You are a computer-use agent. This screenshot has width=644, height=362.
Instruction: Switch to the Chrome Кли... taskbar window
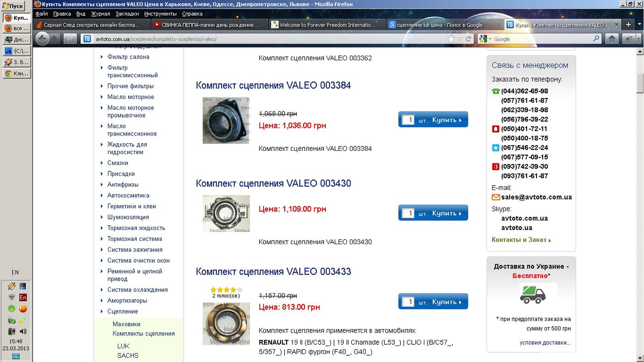(x=17, y=73)
